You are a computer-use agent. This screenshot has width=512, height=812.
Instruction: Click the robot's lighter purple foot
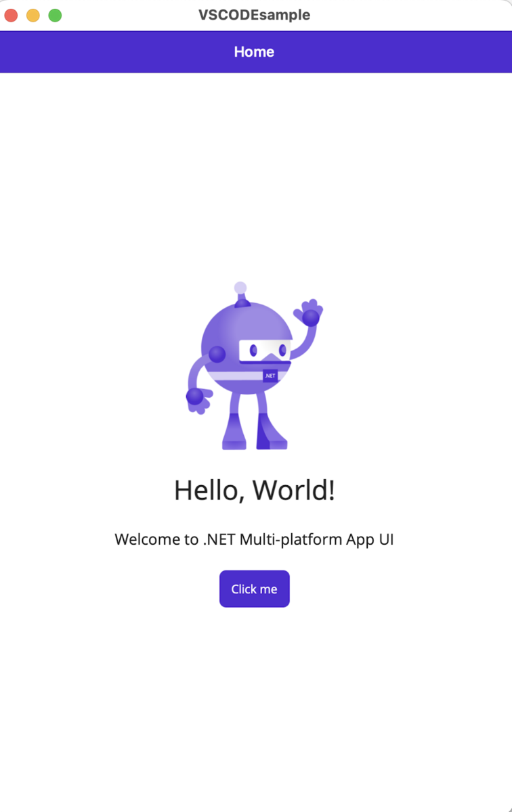(234, 432)
